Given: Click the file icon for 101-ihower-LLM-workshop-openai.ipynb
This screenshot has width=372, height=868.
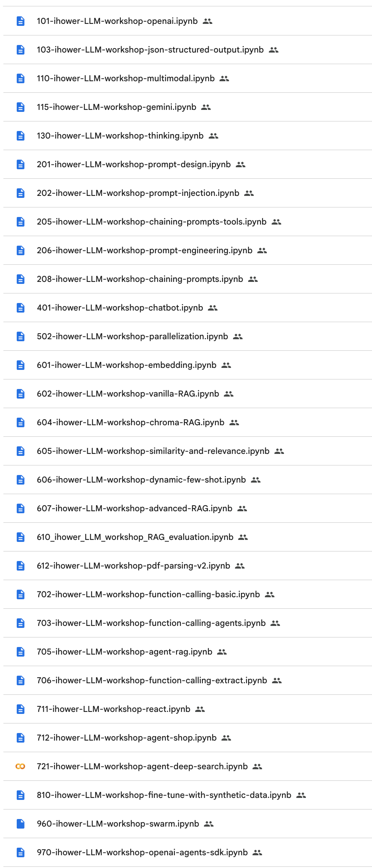Looking at the screenshot, I should point(21,21).
